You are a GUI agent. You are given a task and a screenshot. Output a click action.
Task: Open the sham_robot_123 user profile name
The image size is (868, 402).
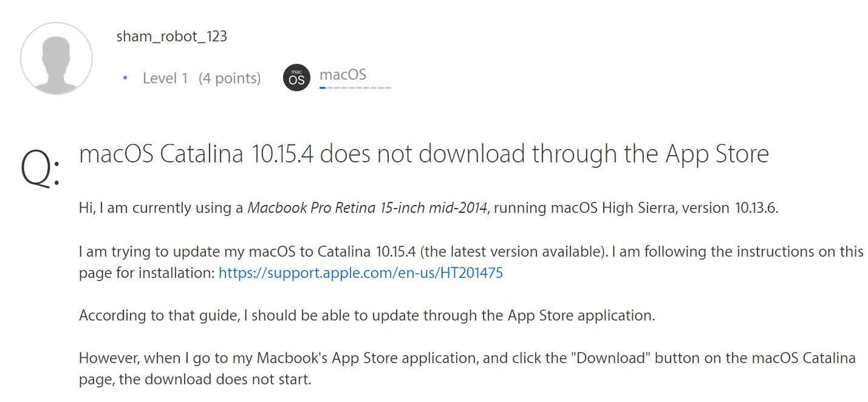tap(172, 36)
